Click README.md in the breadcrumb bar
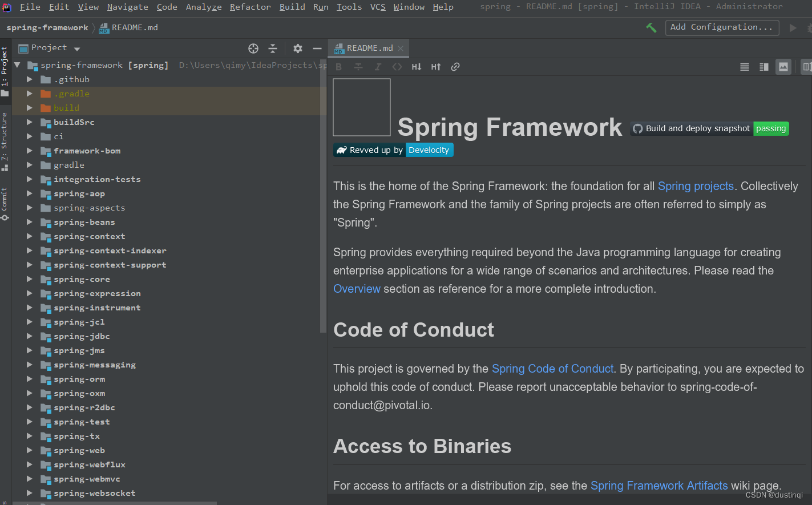This screenshot has height=505, width=812. (x=128, y=27)
